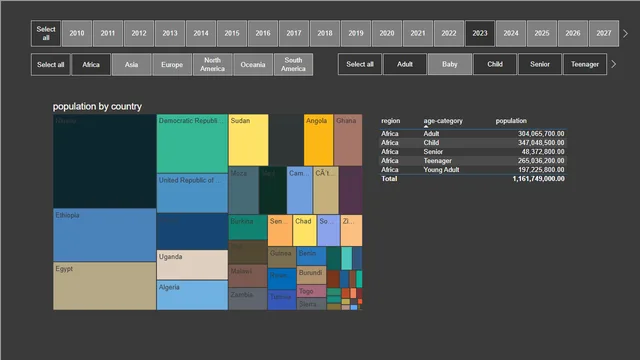The width and height of the screenshot is (640, 360).
Task: Filter by the Asia region
Action: (x=131, y=64)
